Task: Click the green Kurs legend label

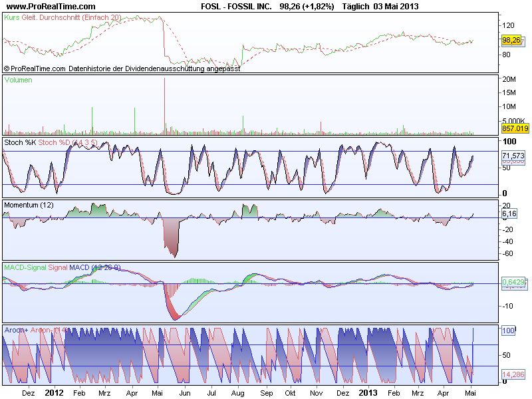Action: pyautogui.click(x=12, y=17)
